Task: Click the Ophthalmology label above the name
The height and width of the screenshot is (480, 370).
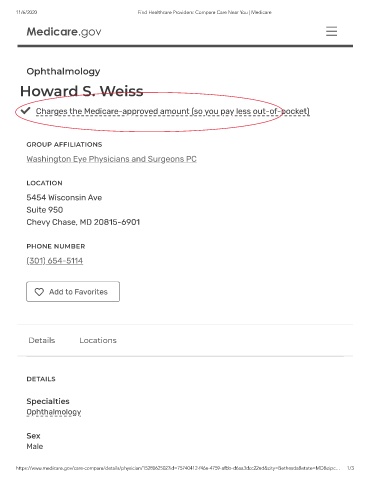Action: tap(63, 71)
